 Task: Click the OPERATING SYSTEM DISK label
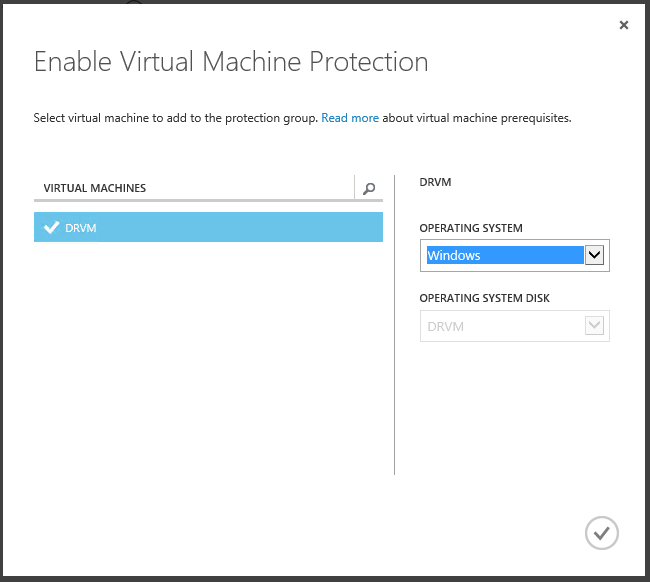(485, 299)
